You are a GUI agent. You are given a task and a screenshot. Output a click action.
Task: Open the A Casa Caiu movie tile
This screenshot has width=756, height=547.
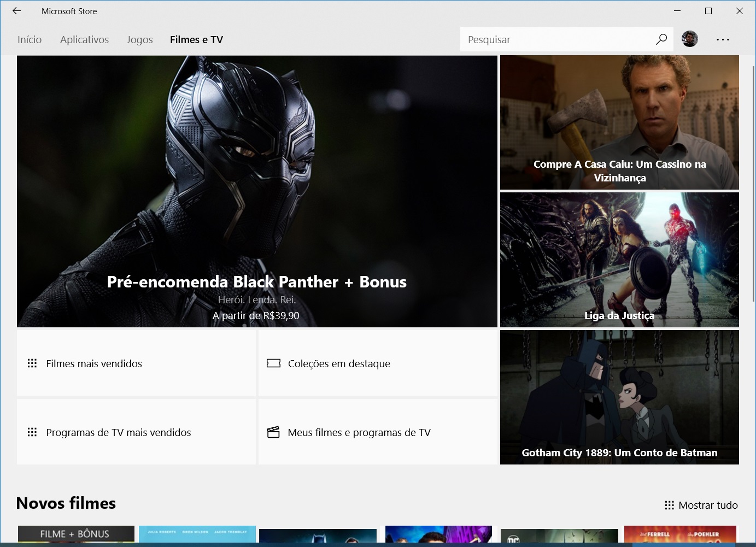[x=619, y=122]
